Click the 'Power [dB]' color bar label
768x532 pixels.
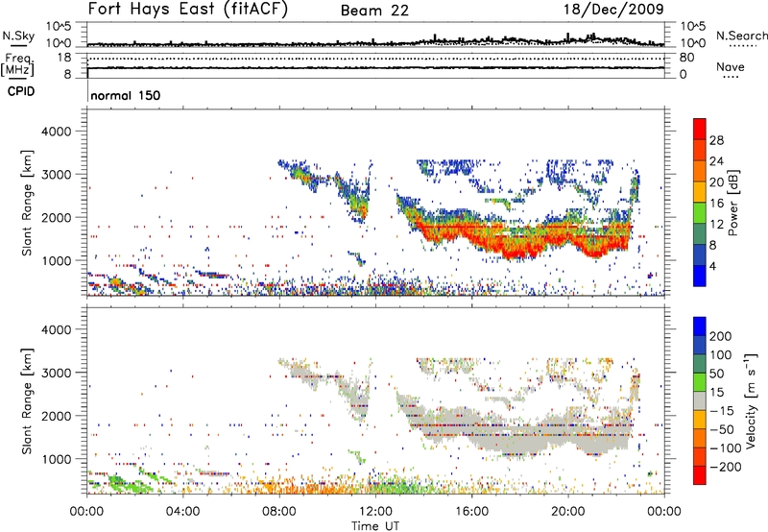(x=732, y=203)
